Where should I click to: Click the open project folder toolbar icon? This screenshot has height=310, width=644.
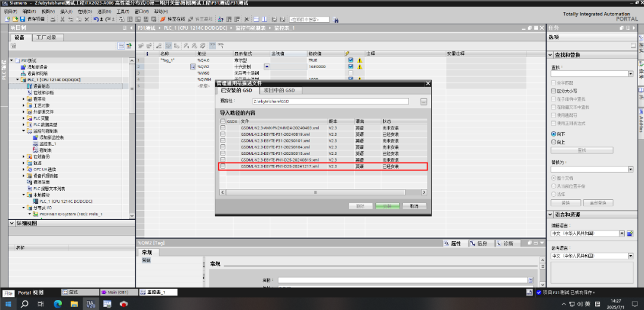point(16,19)
